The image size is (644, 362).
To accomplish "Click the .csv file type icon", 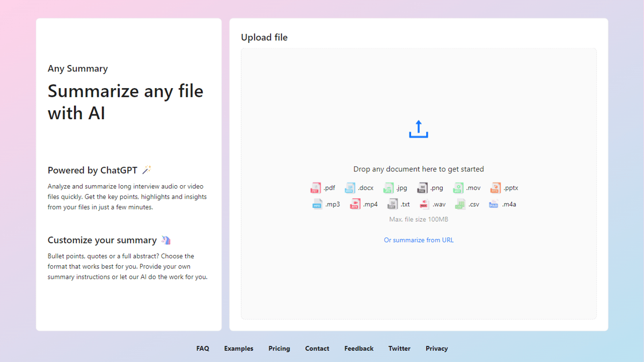I will (460, 204).
